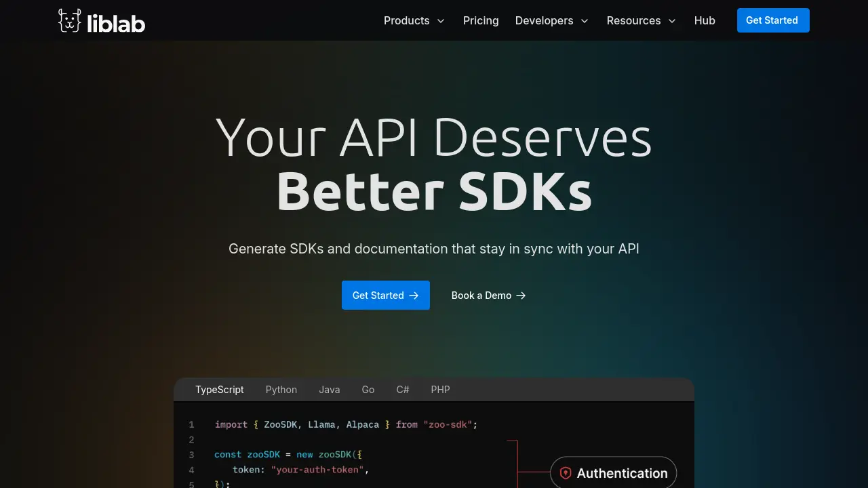Viewport: 868px width, 488px height.
Task: Open the Resources menu label
Action: (x=633, y=20)
